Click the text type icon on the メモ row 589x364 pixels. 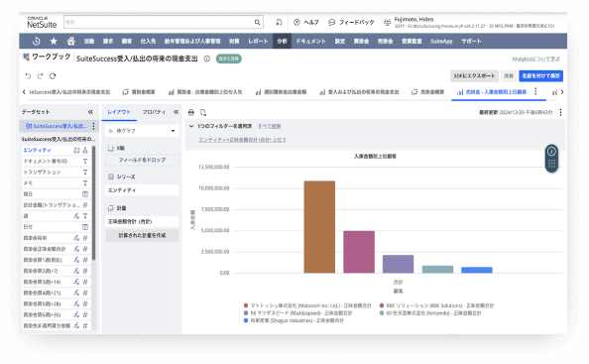[85, 182]
